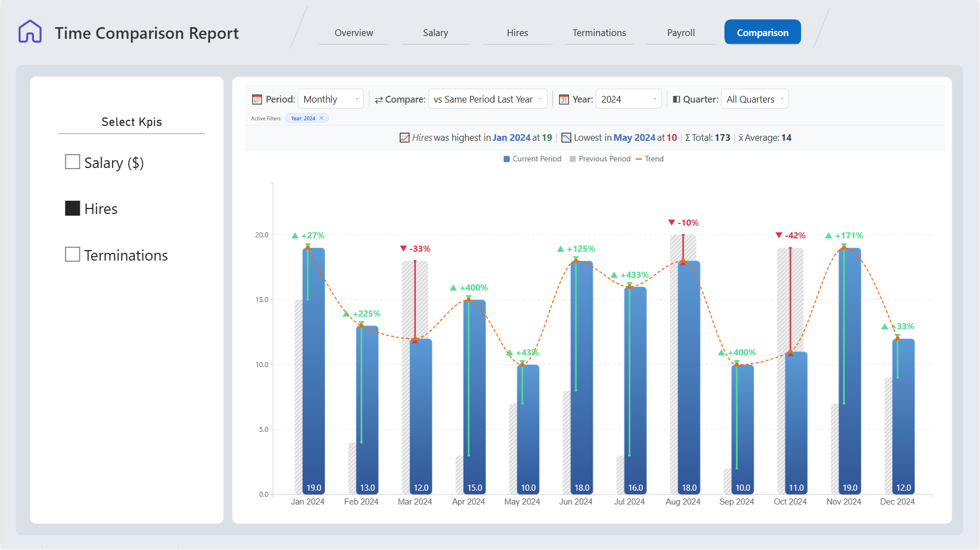
Task: Tick the Terminations KPI checkbox
Action: [73, 254]
